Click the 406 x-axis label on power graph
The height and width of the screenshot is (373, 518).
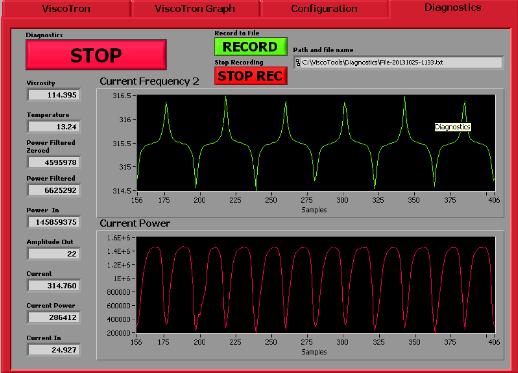pyautogui.click(x=494, y=342)
